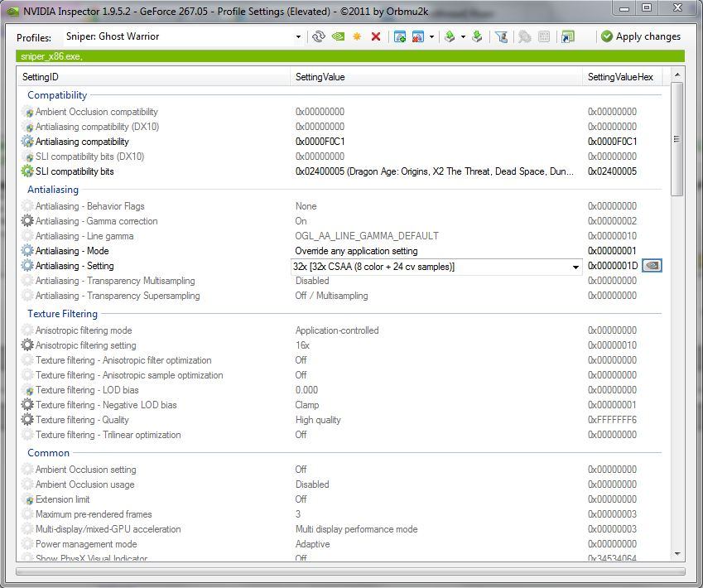703x588 pixels.
Task: Click the NVIDIA logo beside Antialiasing Setting hex value
Action: click(652, 266)
